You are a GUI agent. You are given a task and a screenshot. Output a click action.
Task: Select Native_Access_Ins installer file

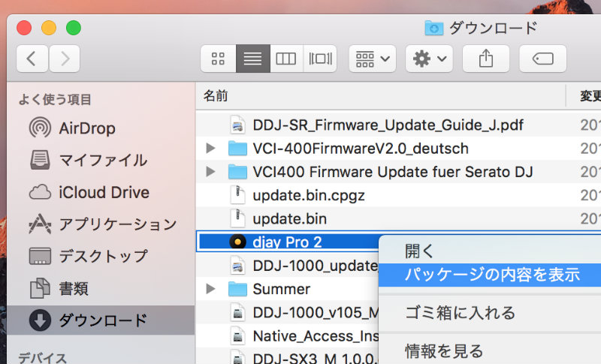click(x=316, y=336)
